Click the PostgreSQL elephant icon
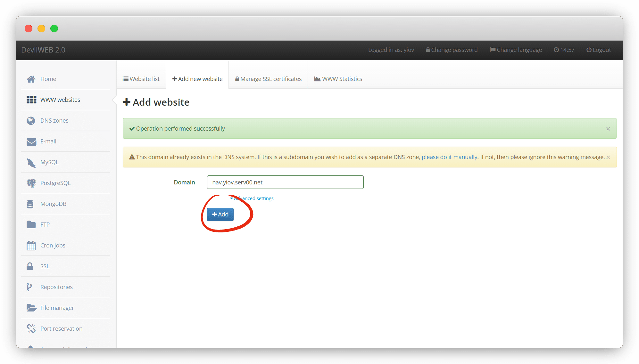Viewport: 639px width, 364px height. (31, 183)
